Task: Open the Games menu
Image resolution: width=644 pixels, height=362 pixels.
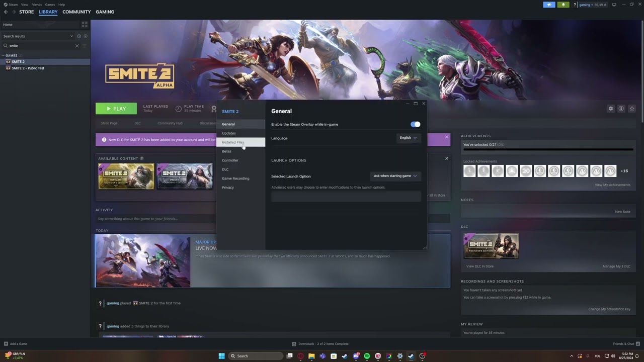Action: click(x=50, y=5)
